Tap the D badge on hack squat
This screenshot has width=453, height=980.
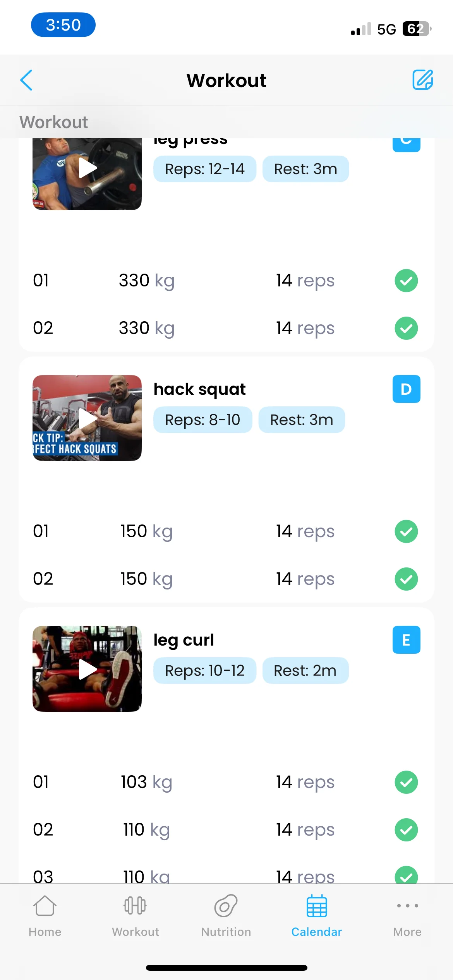tap(406, 389)
